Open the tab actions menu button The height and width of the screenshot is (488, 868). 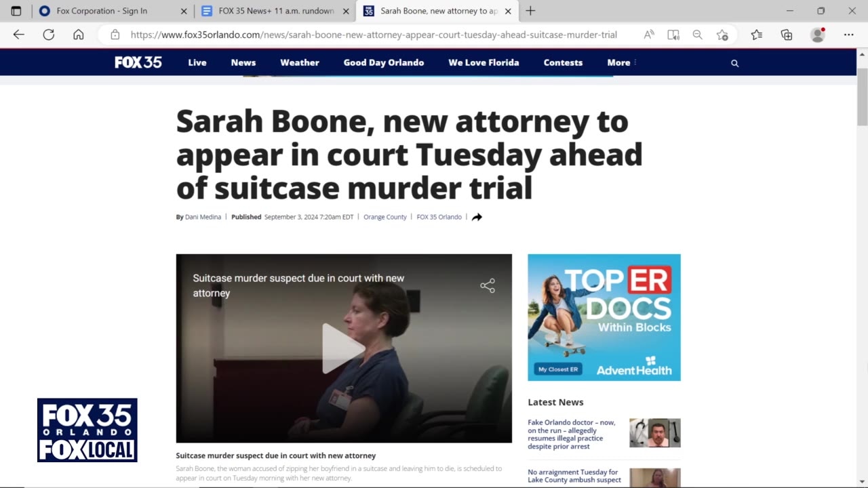click(x=16, y=11)
